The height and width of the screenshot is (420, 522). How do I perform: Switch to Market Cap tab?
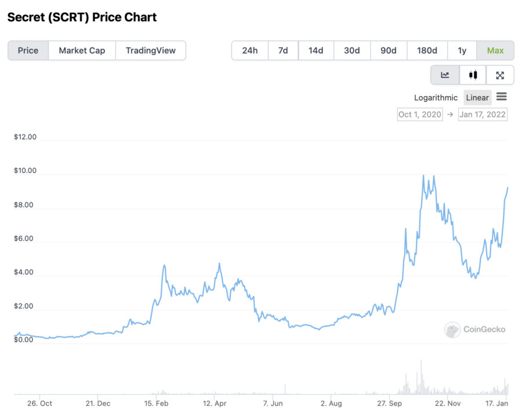point(82,50)
